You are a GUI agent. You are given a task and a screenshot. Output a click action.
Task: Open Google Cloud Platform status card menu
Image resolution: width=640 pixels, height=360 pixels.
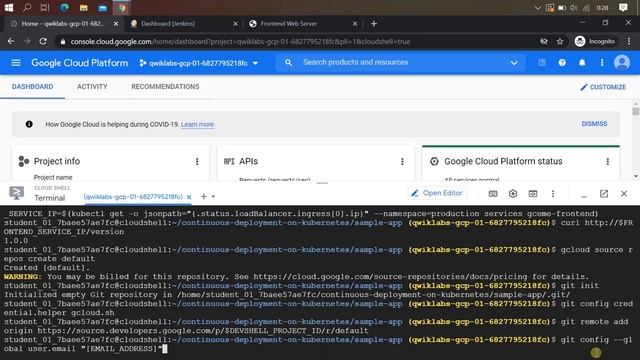point(608,162)
